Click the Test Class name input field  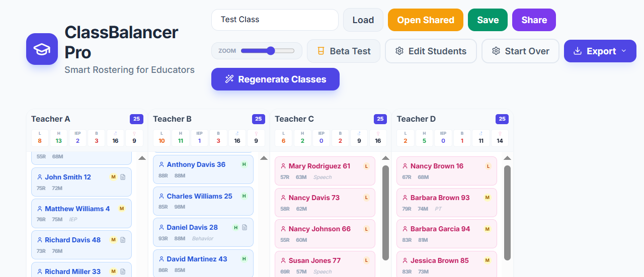(275, 20)
